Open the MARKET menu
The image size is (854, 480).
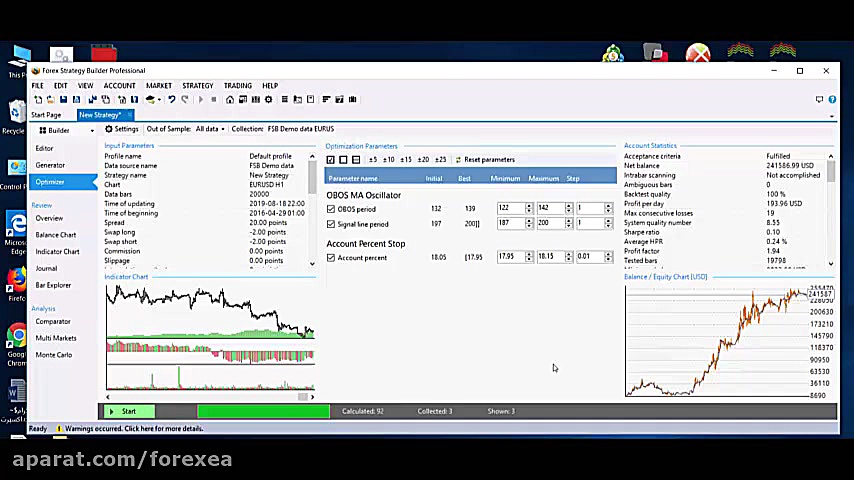click(159, 86)
